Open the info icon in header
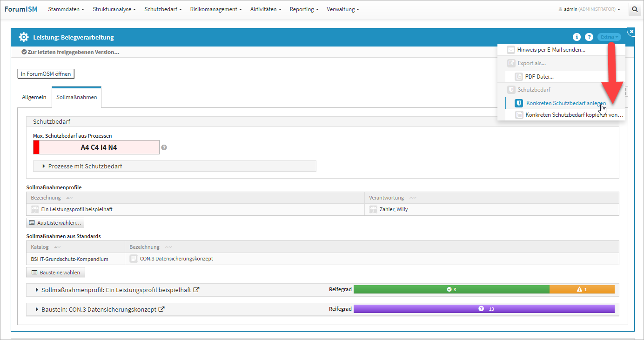Image resolution: width=644 pixels, height=340 pixels. pyautogui.click(x=577, y=37)
